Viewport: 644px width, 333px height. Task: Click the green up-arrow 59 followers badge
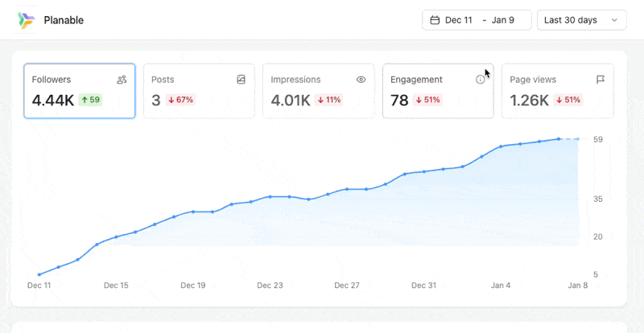89,101
